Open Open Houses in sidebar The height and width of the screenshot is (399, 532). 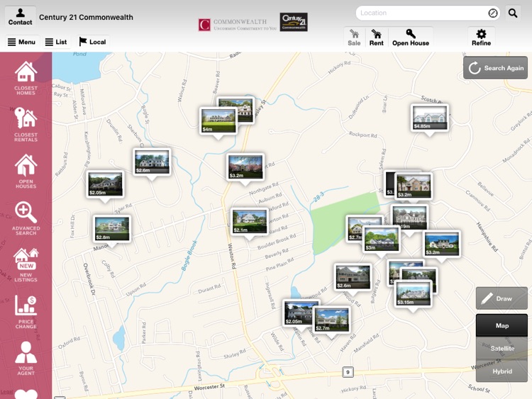coord(26,172)
